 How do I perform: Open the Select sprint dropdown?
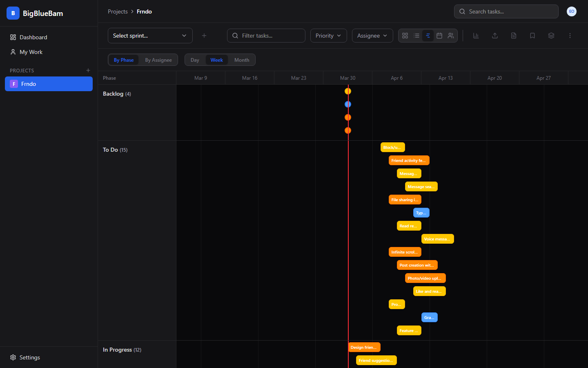tap(150, 36)
